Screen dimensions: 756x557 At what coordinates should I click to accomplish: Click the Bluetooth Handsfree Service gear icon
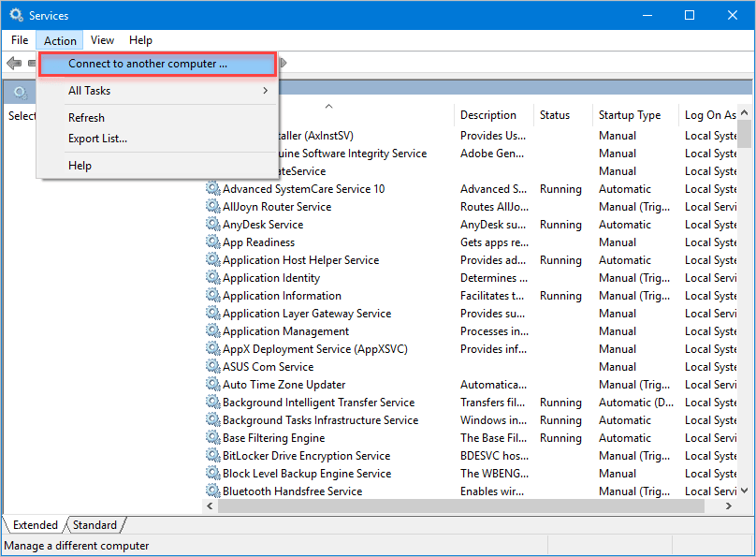coord(212,491)
